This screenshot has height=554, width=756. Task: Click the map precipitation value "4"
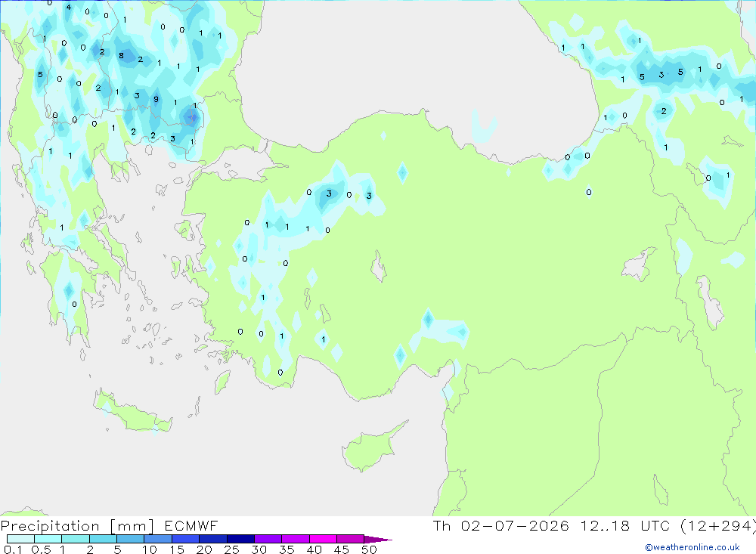pos(69,7)
